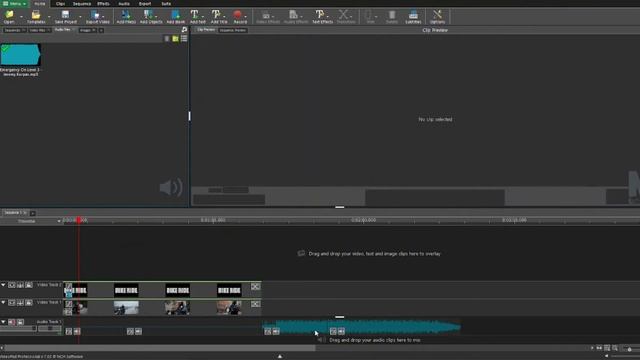Image resolution: width=640 pixels, height=360 pixels.
Task: Toggle the first control button on Video Track 2
Action: [12, 285]
